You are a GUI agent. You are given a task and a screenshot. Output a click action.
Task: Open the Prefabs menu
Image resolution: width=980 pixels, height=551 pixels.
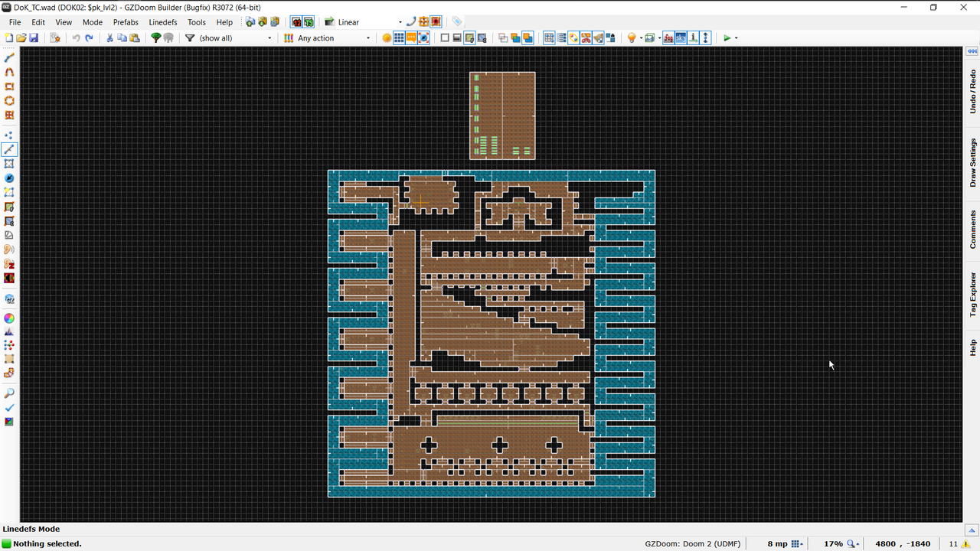point(126,22)
